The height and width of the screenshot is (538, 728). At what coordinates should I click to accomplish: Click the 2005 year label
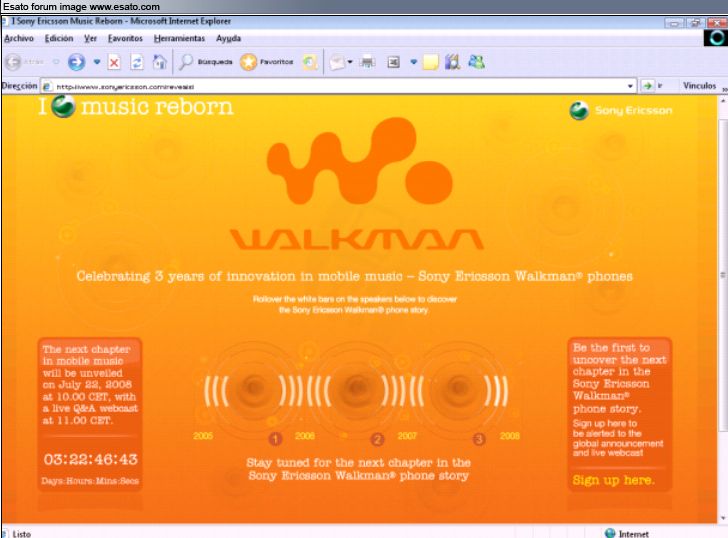pyautogui.click(x=203, y=436)
